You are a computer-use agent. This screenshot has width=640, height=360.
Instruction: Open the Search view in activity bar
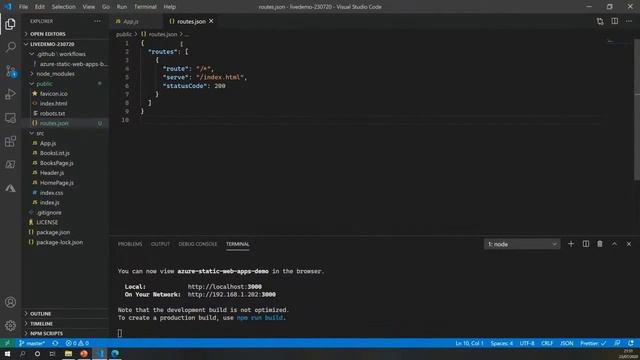pos(10,47)
